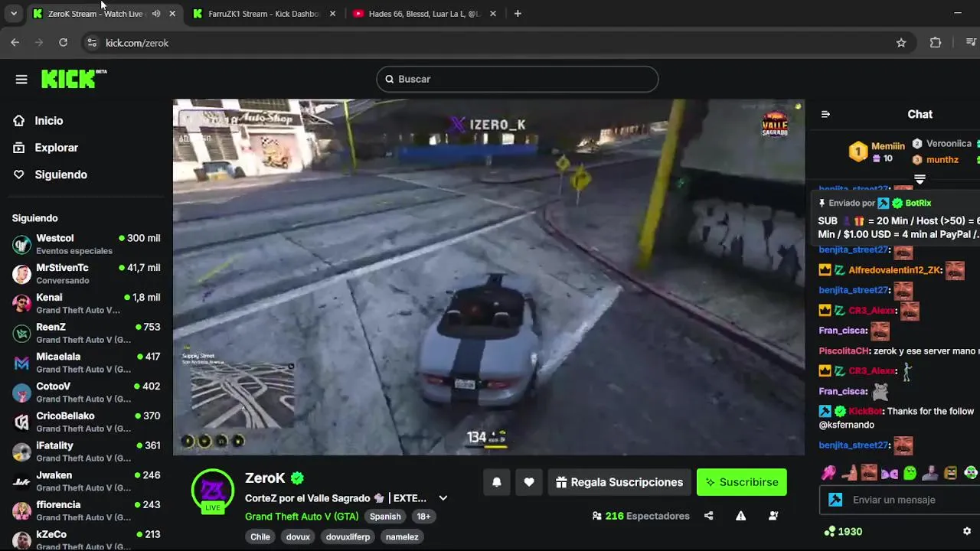Open iFatality channel from sidebar
Viewport: 980px width, 551px height.
tap(87, 452)
